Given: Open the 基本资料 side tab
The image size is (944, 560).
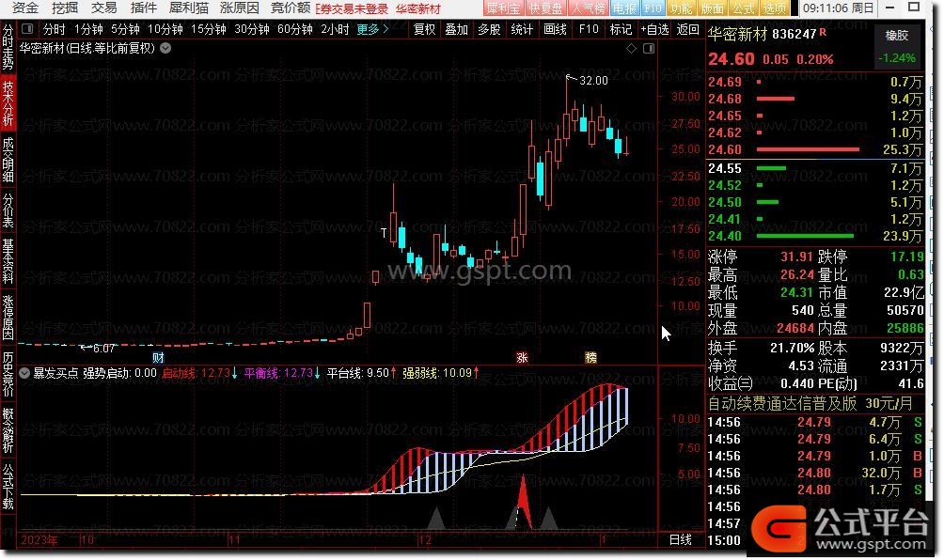Looking at the screenshot, I should pyautogui.click(x=8, y=261).
